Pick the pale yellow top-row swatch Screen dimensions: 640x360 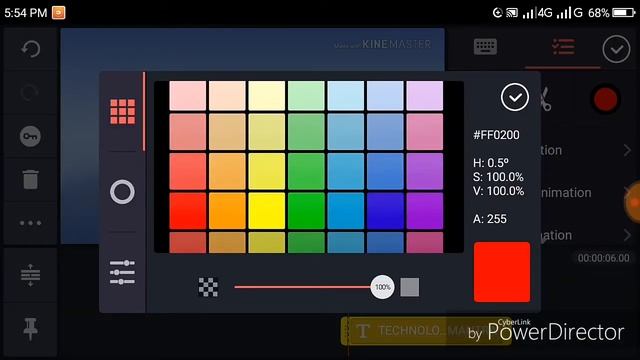point(267,96)
